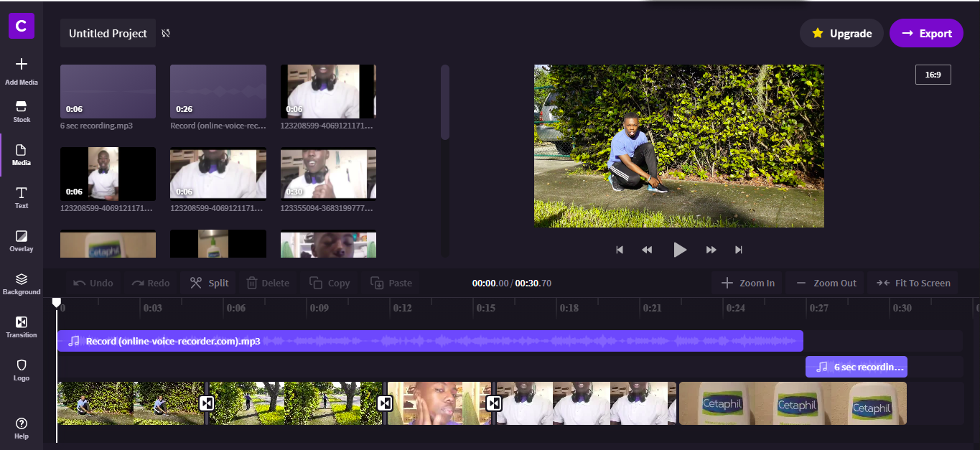Select the Record (online-voice-recorder.com).mp3 audio track
This screenshot has height=450, width=980.
[x=429, y=341]
